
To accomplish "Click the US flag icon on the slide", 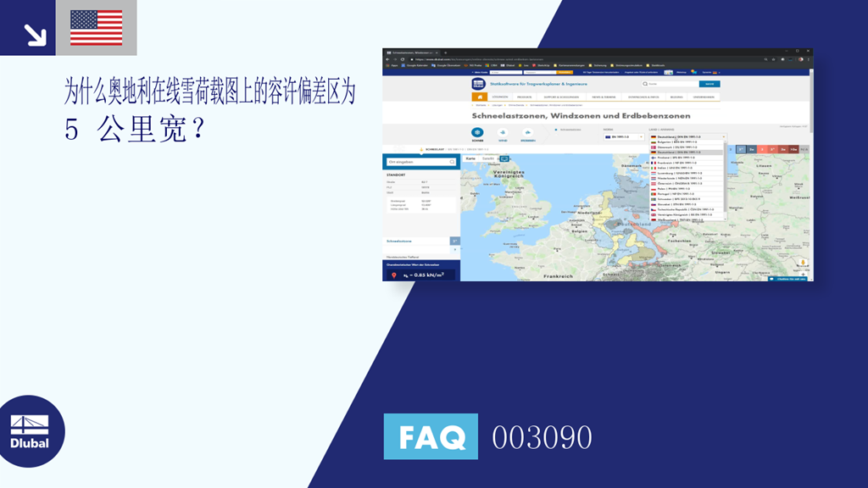I will [95, 26].
